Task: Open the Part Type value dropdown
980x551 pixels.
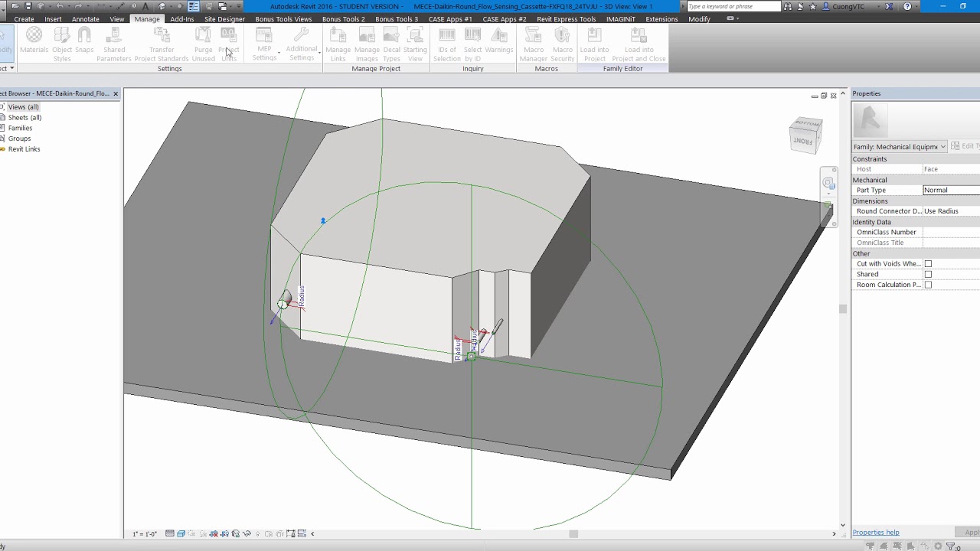Action: click(951, 190)
